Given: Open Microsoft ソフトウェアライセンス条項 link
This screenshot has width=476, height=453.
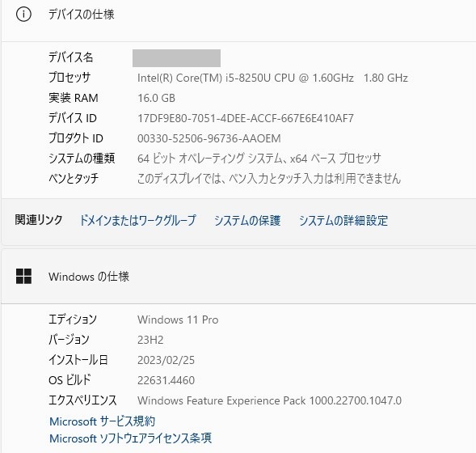Looking at the screenshot, I should point(130,438).
